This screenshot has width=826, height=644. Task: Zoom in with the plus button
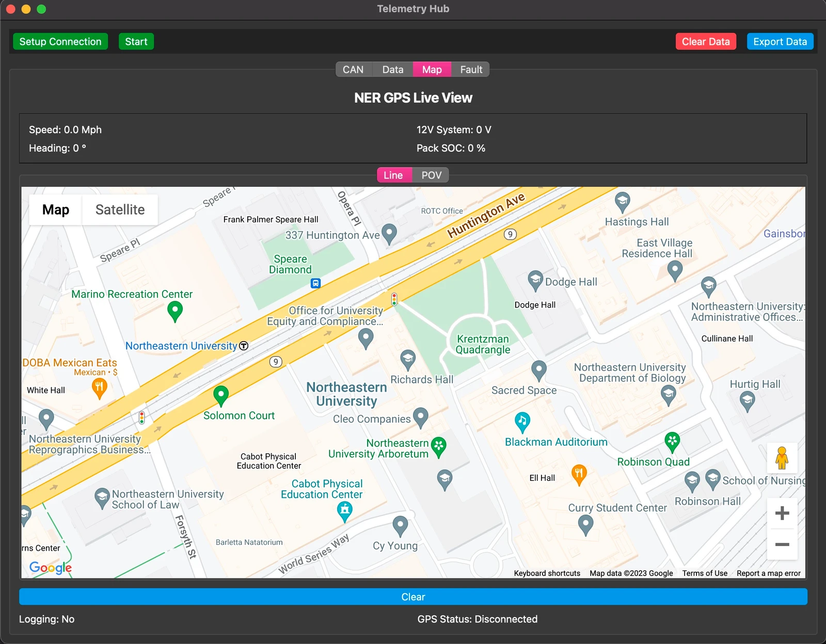[x=782, y=513]
